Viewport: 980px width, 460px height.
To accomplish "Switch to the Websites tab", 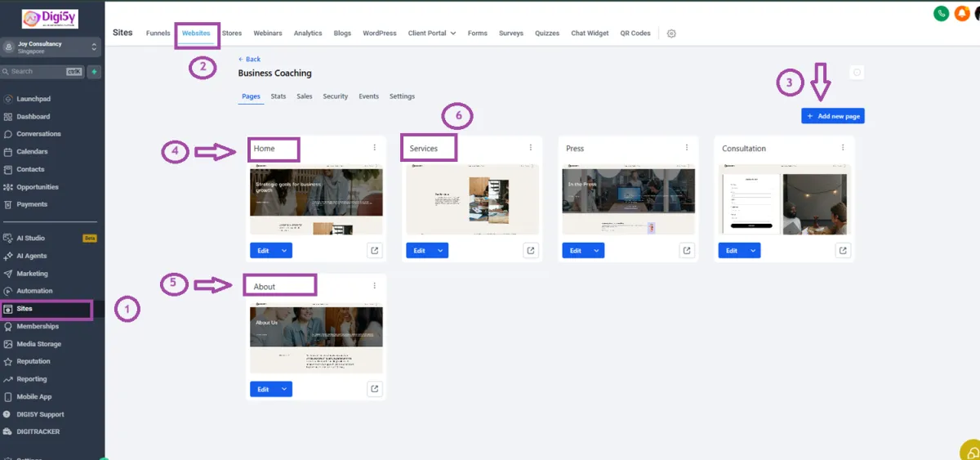I will (x=196, y=33).
